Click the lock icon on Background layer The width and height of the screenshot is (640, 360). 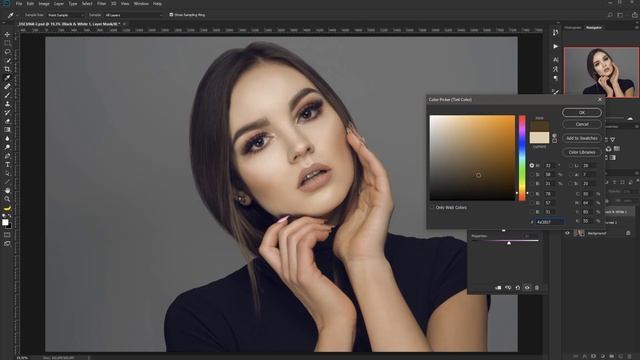point(628,233)
